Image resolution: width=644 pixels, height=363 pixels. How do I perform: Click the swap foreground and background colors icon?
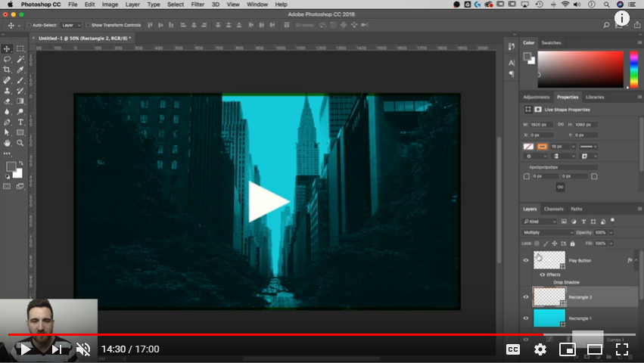tap(20, 163)
